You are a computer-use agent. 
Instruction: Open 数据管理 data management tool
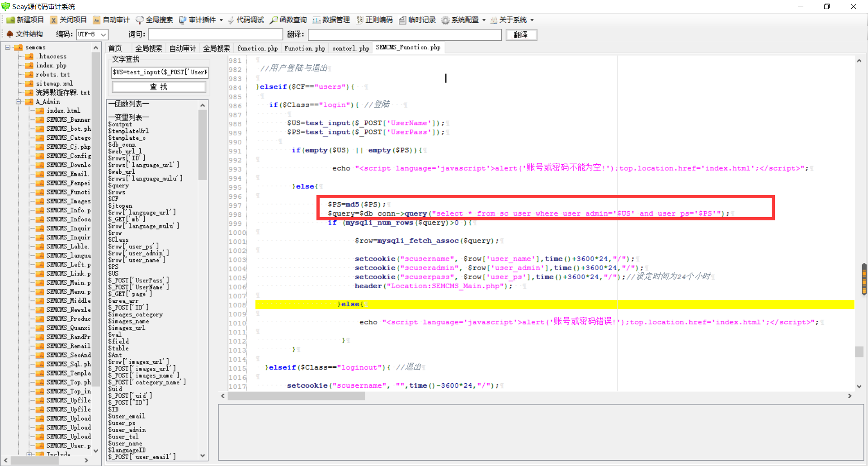coord(331,20)
